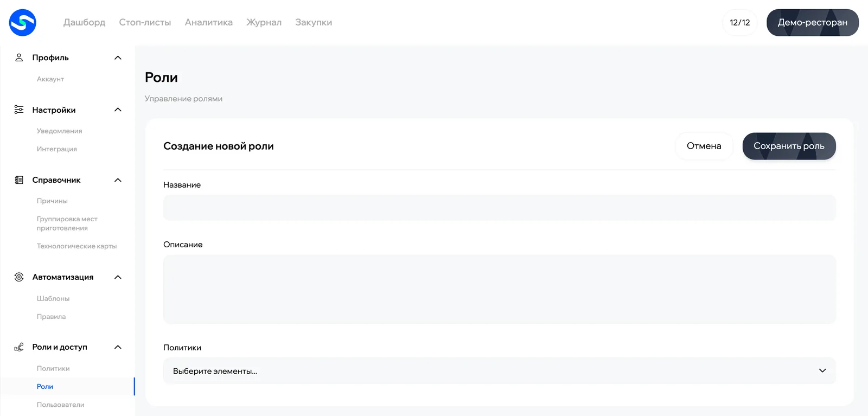Focus the Название input field

tap(499, 208)
